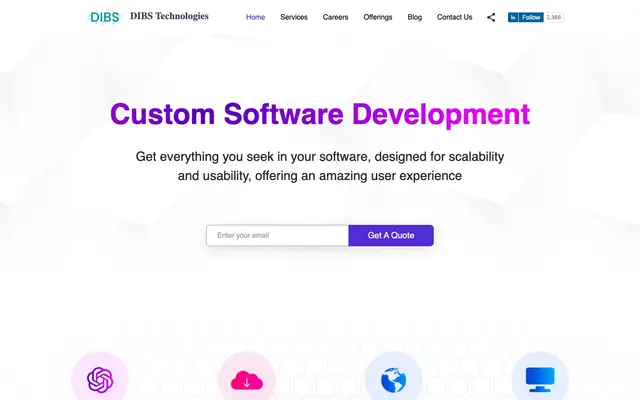The height and width of the screenshot is (400, 640).
Task: Visit the Blog menu item
Action: (x=415, y=17)
